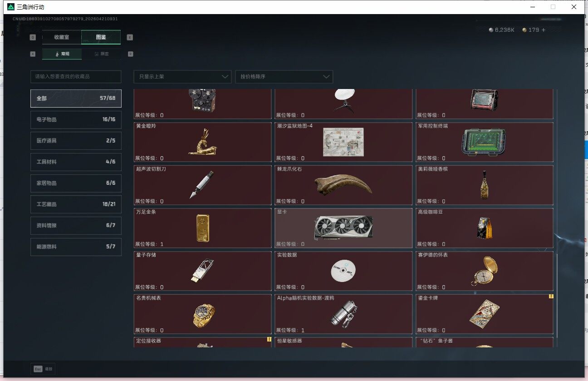Select the 全部 57/68 category filter
The image size is (588, 381).
click(76, 98)
